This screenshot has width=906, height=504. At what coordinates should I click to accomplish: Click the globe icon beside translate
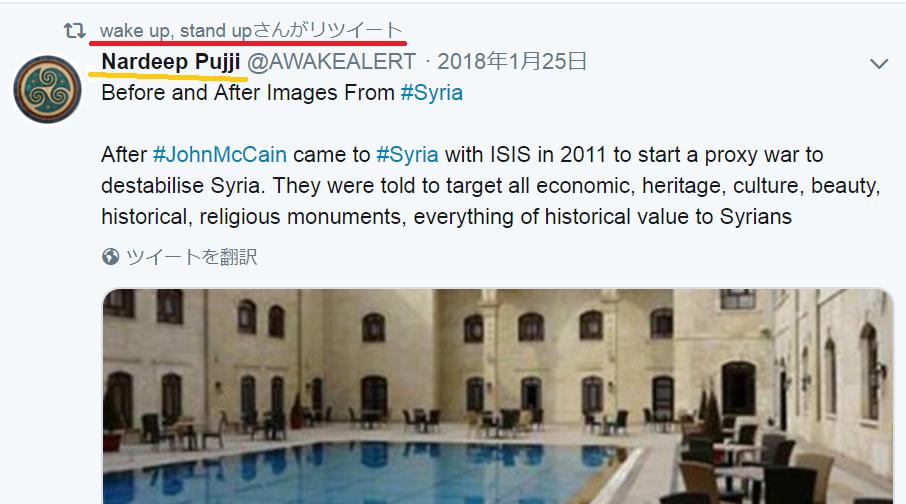(110, 256)
